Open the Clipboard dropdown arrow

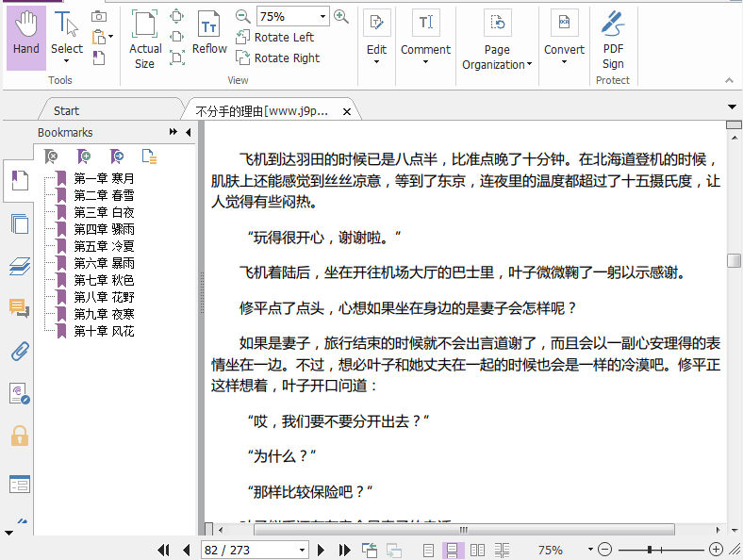[x=111, y=37]
